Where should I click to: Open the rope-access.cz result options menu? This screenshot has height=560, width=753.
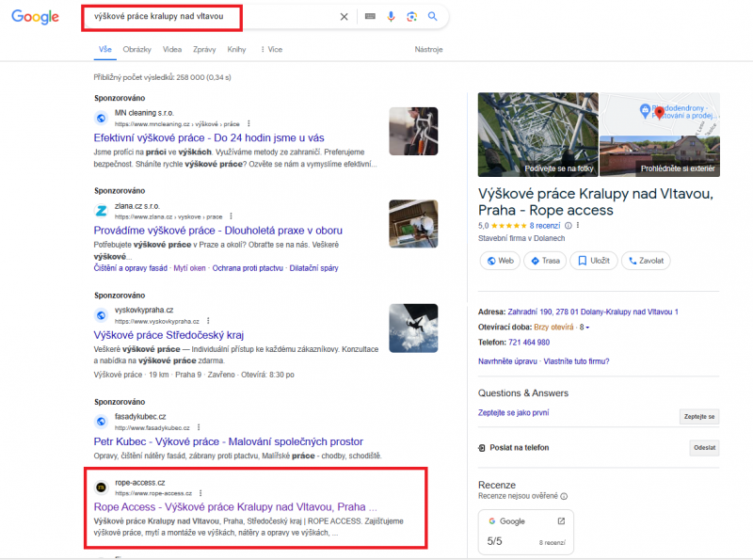pos(200,493)
